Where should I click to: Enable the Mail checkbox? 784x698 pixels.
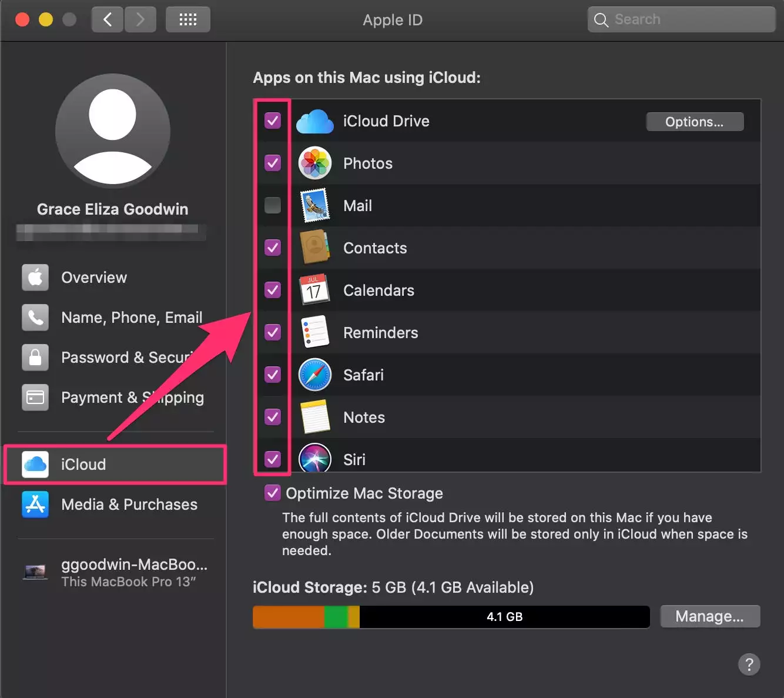pyautogui.click(x=273, y=206)
